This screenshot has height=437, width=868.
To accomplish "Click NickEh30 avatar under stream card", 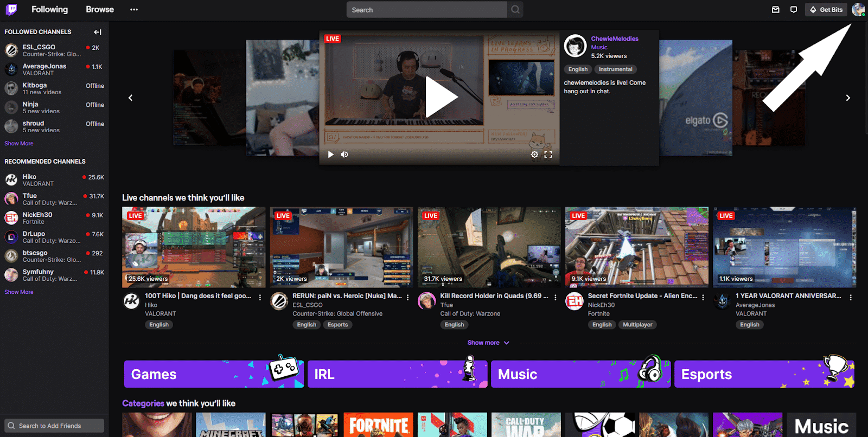I will (574, 301).
